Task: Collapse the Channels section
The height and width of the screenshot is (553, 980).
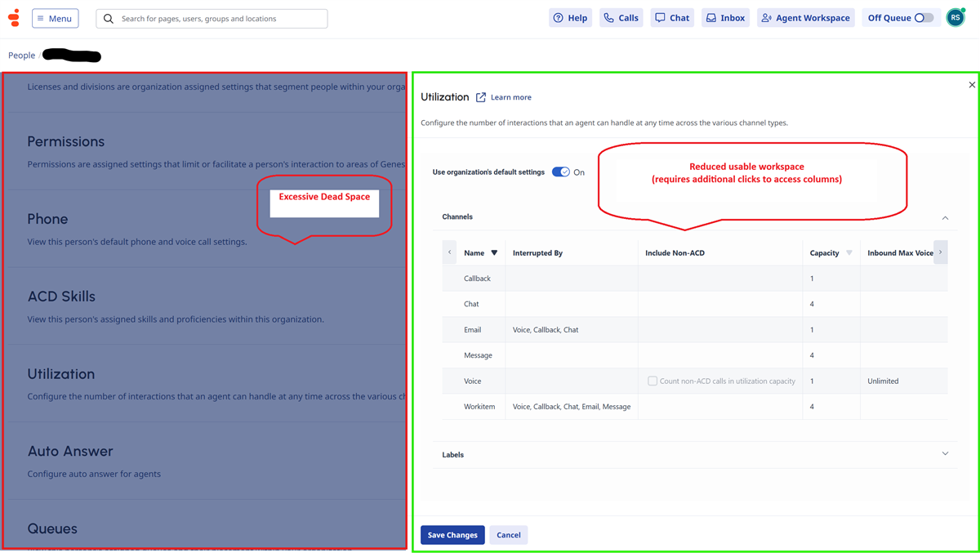Action: coord(945,218)
